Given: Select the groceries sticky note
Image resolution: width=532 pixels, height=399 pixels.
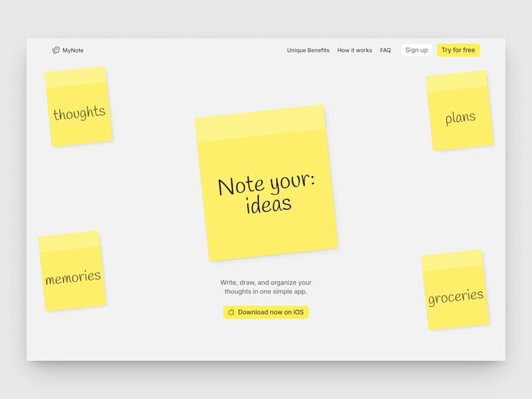Looking at the screenshot, I should coord(455,290).
